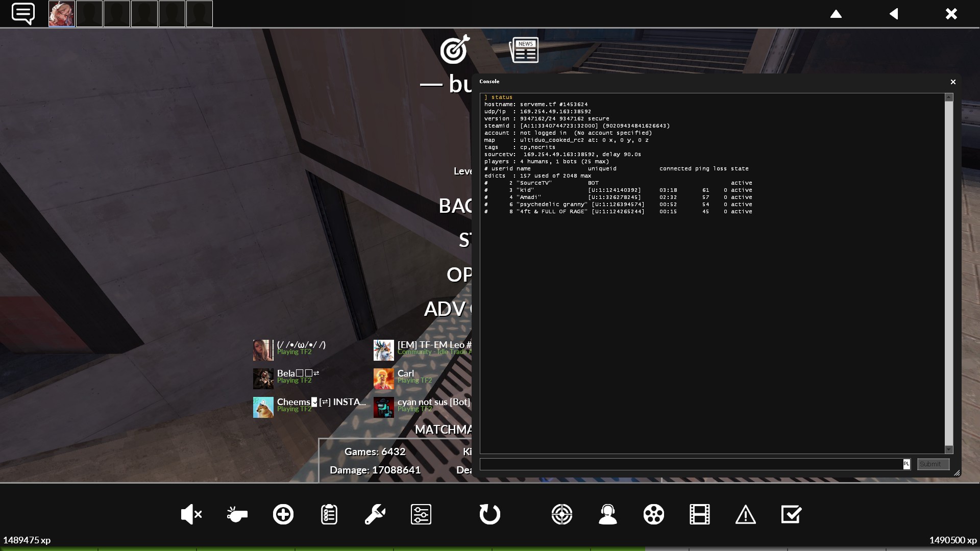Click the circular refresh arrow icon

[x=489, y=514]
